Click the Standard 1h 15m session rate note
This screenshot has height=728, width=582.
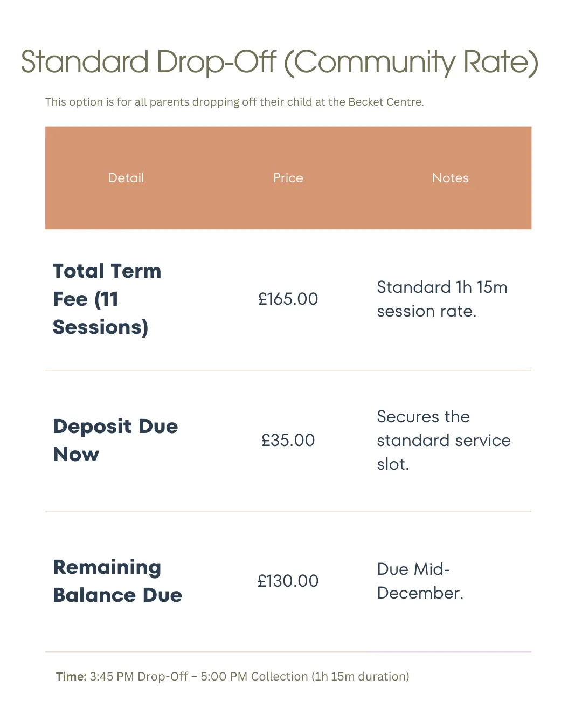pos(442,299)
